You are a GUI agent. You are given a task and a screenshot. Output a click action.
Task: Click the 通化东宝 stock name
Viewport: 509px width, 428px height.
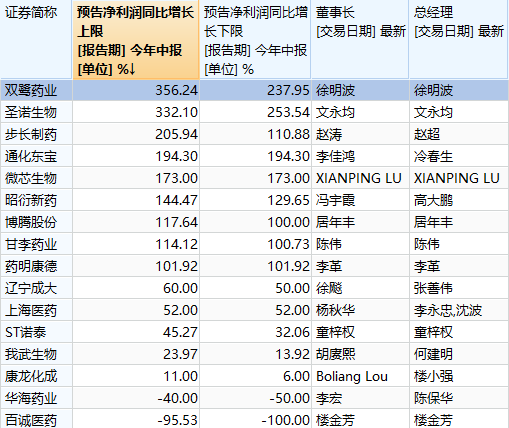[31, 156]
